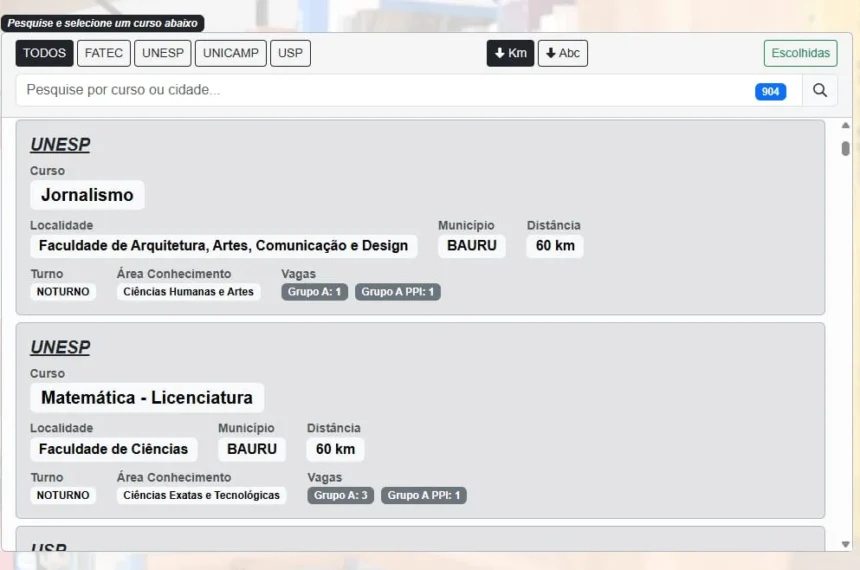860x570 pixels.
Task: Click 60 km distance in Matemática card
Action: (x=335, y=449)
